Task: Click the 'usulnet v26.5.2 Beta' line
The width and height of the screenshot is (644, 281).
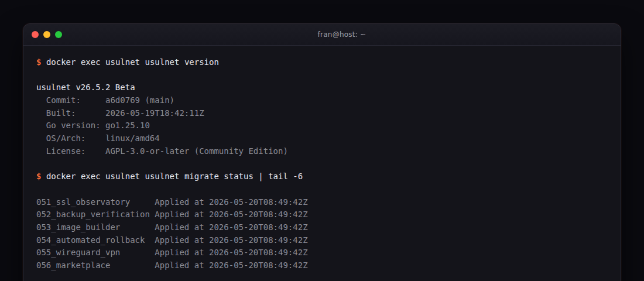Action: click(85, 87)
